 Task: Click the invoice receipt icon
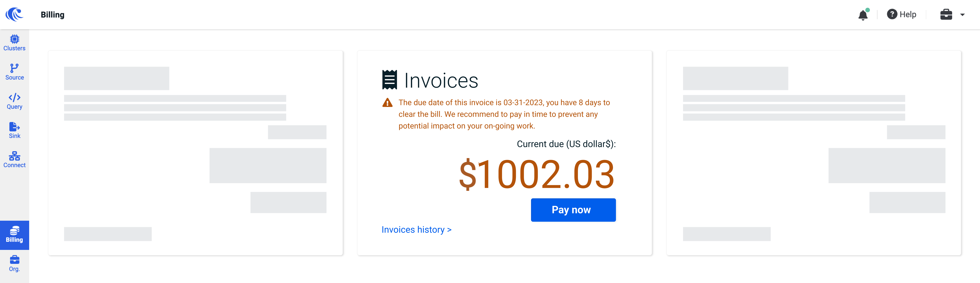click(389, 80)
